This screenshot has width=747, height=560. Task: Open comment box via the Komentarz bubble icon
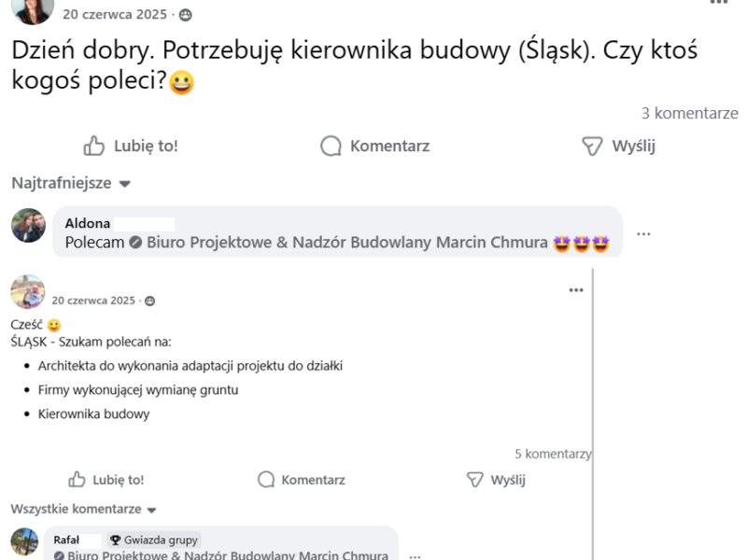tap(331, 146)
